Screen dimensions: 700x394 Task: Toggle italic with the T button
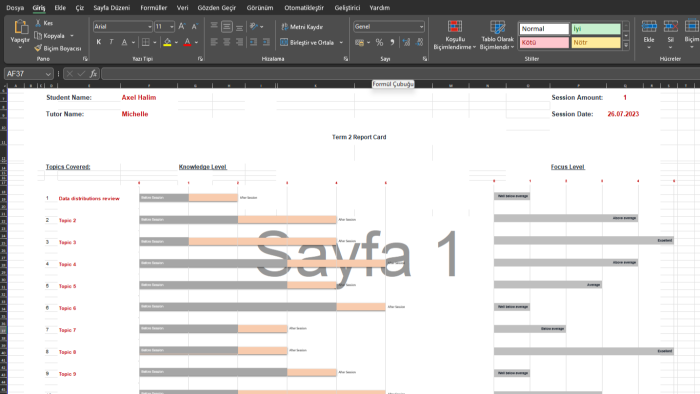tap(111, 42)
